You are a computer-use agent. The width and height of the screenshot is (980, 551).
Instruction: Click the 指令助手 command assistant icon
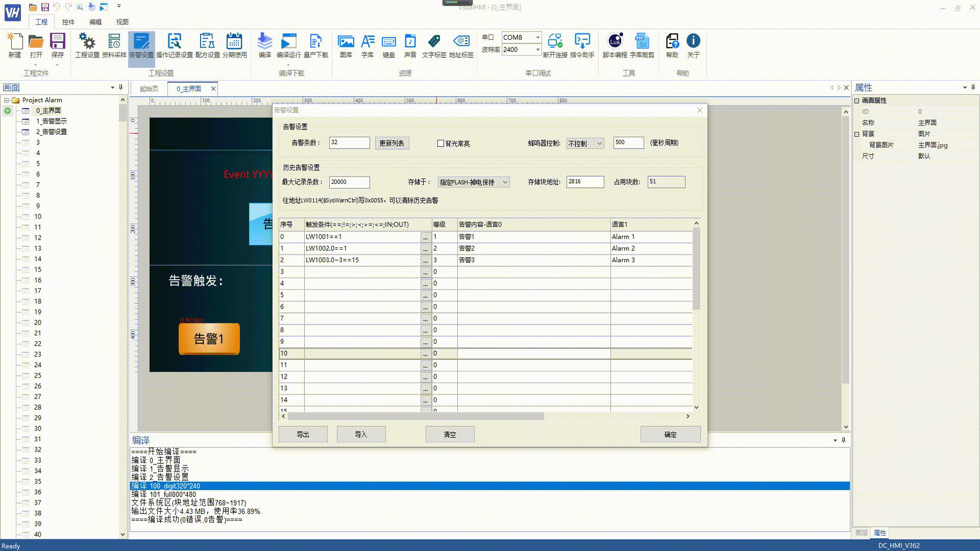pos(582,42)
